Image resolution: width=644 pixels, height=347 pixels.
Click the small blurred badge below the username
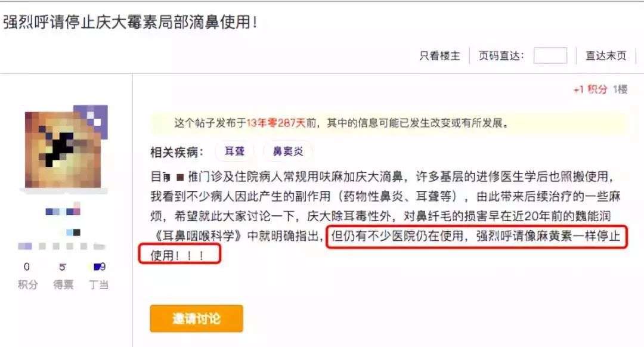tap(73, 233)
